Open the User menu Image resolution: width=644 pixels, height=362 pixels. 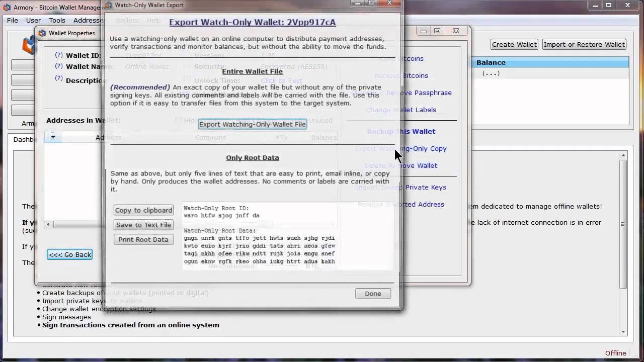[x=33, y=20]
